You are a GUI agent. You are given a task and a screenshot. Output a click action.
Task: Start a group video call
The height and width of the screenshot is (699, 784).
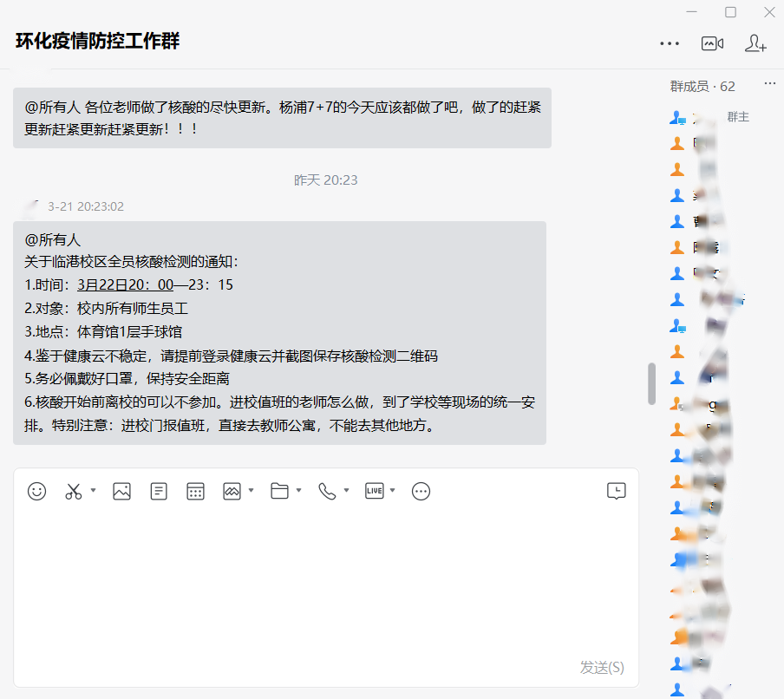pos(712,43)
